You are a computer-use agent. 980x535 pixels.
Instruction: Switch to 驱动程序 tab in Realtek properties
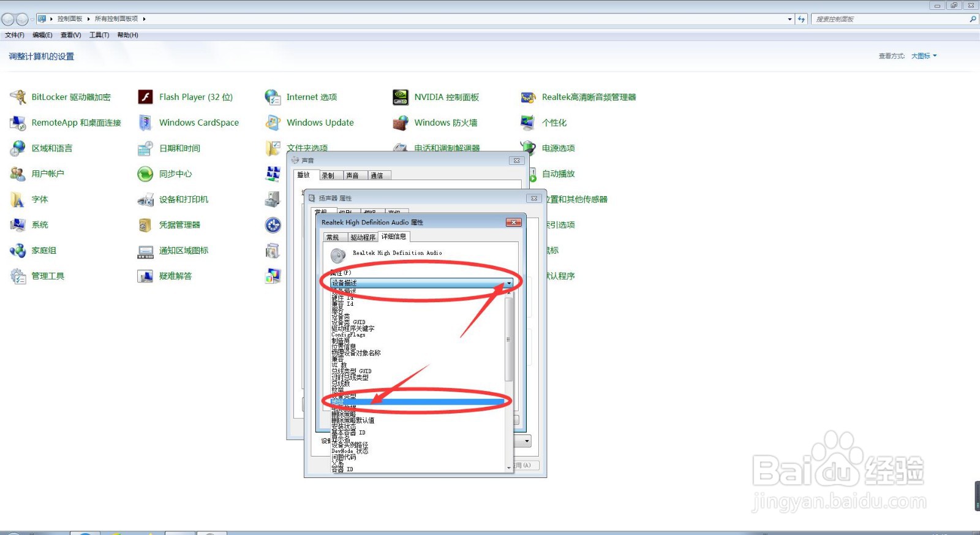(363, 237)
